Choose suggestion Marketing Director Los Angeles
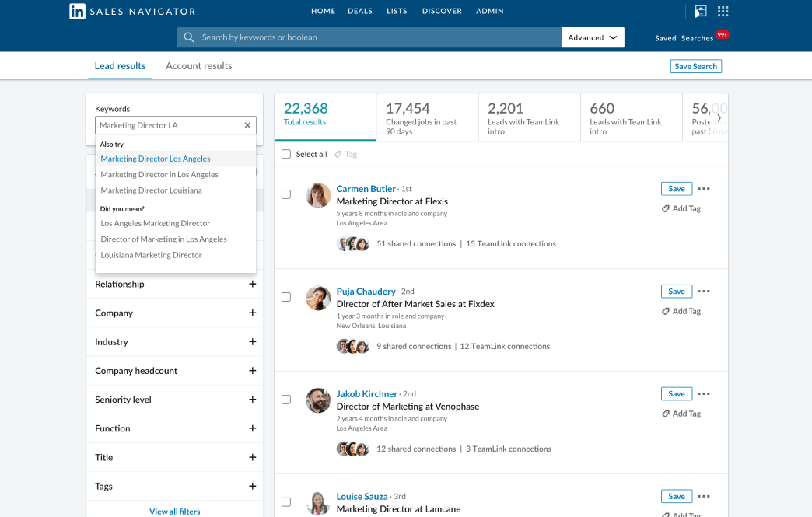The height and width of the screenshot is (517, 812). (176, 159)
